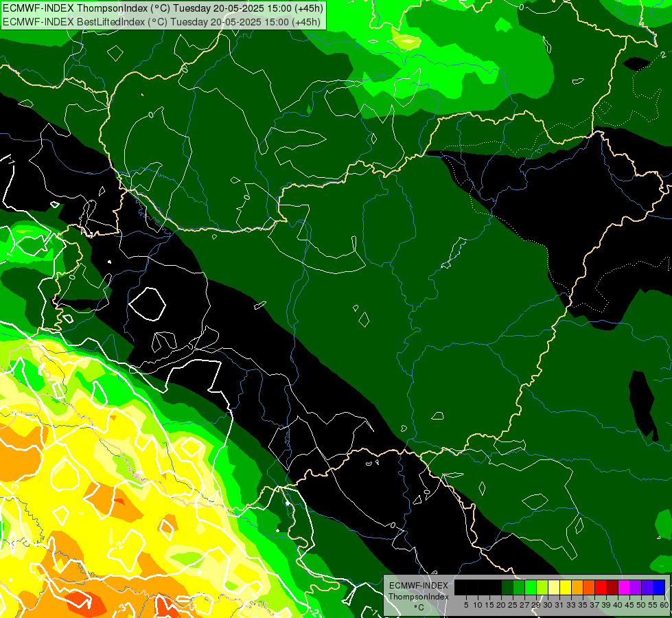The height and width of the screenshot is (618, 672).
Task: Click the legend tick label 35
Action: pyautogui.click(x=583, y=605)
